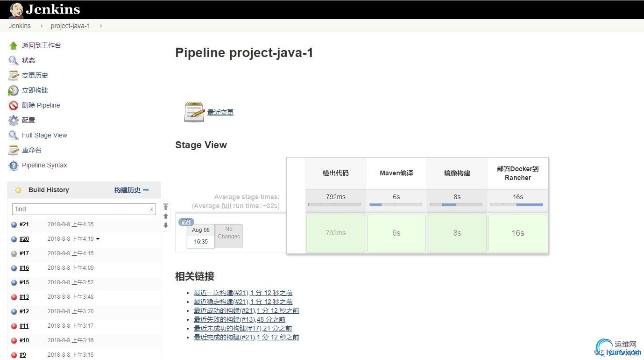Screen dimensions: 644x360
Task: Open build #13 link in history
Action: point(24,297)
